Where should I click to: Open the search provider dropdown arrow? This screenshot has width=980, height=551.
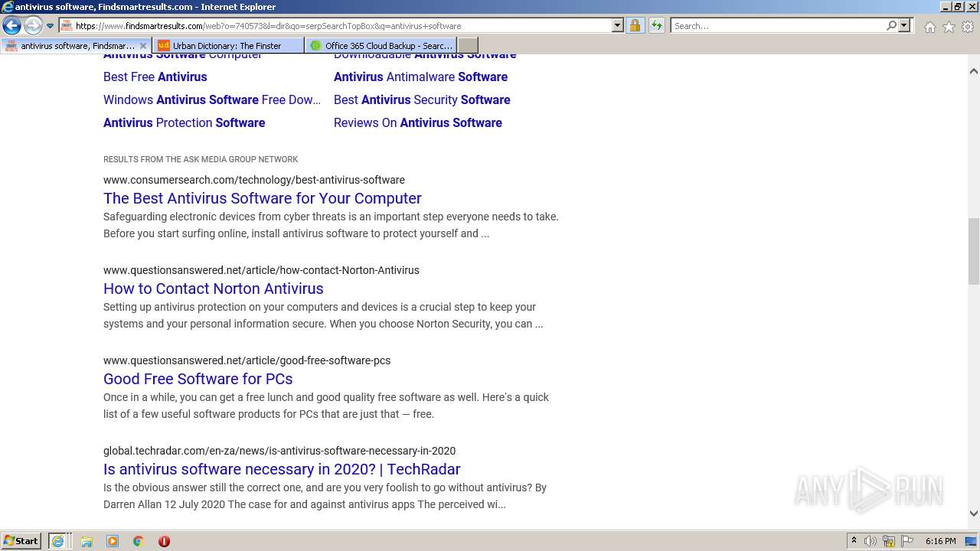904,25
